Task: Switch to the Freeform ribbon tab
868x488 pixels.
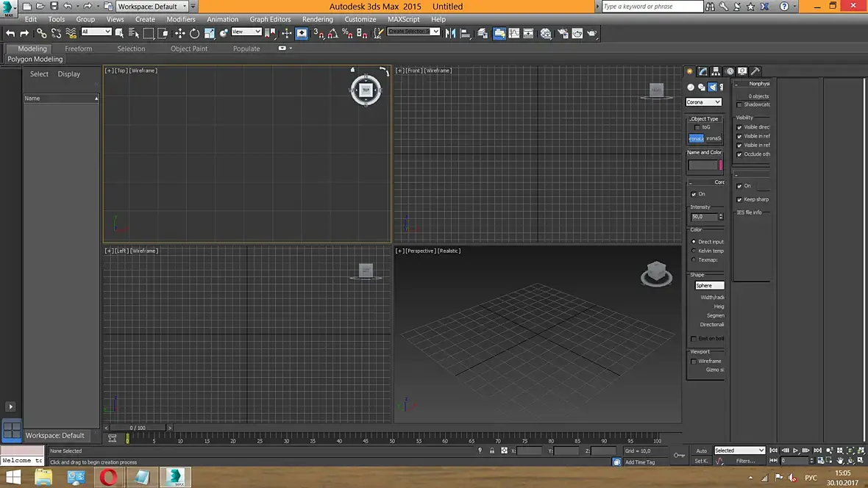Action: pos(79,49)
